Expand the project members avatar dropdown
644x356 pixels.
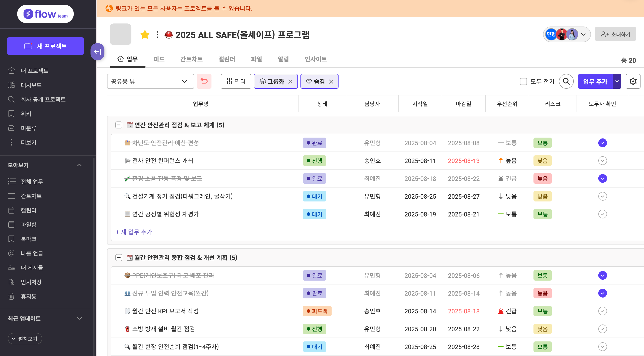tap(584, 35)
